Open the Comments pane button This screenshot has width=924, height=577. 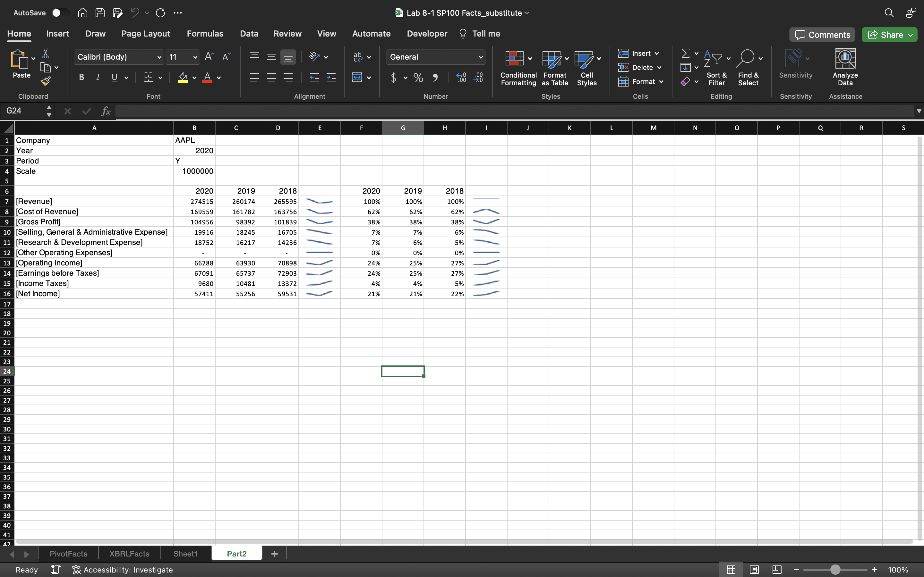tap(822, 35)
